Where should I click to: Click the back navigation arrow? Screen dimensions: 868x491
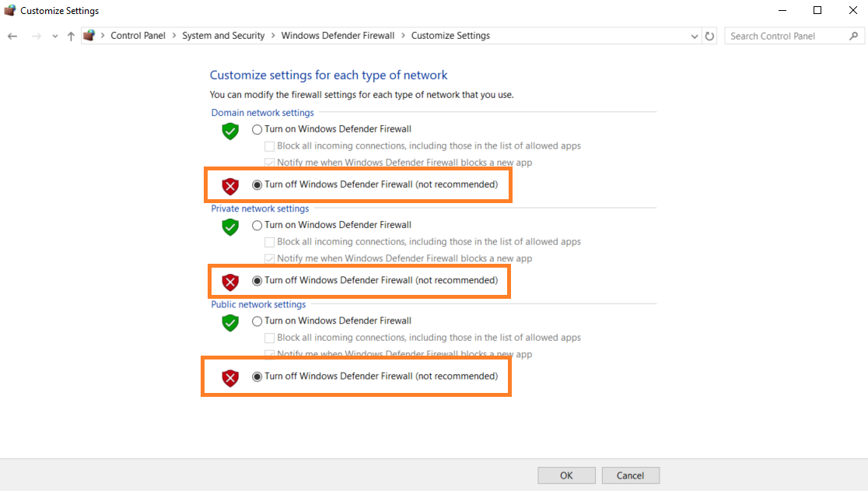tap(12, 35)
